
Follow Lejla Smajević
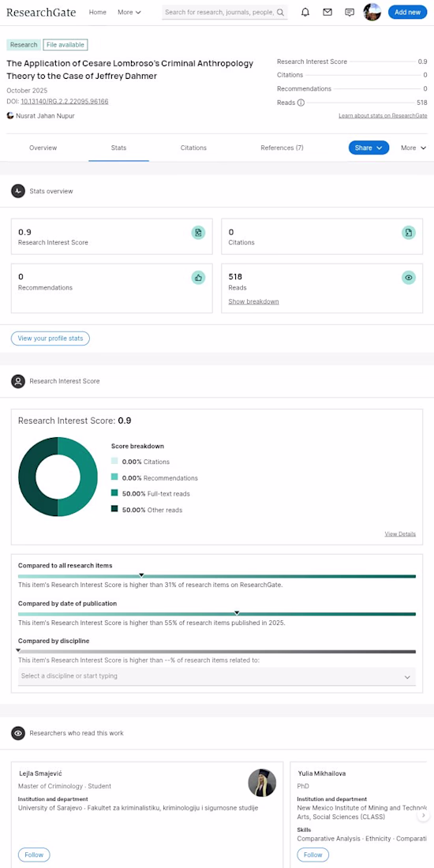[34, 855]
